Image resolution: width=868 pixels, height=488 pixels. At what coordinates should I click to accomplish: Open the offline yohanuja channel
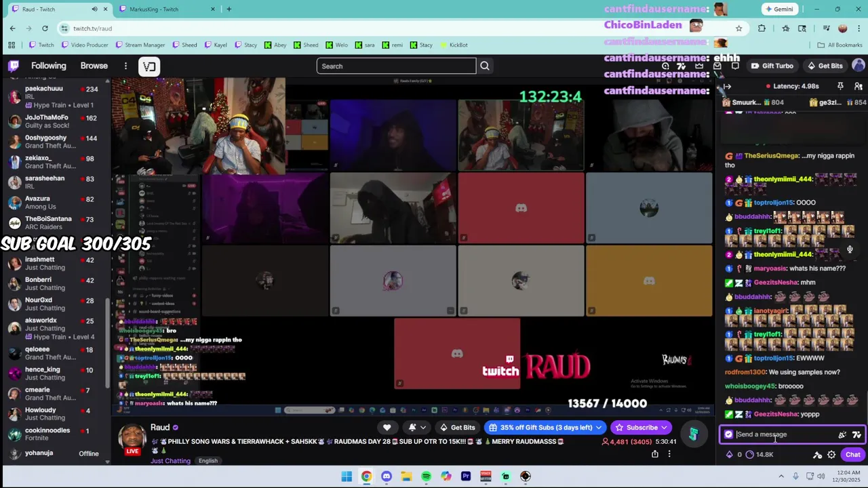[54, 453]
